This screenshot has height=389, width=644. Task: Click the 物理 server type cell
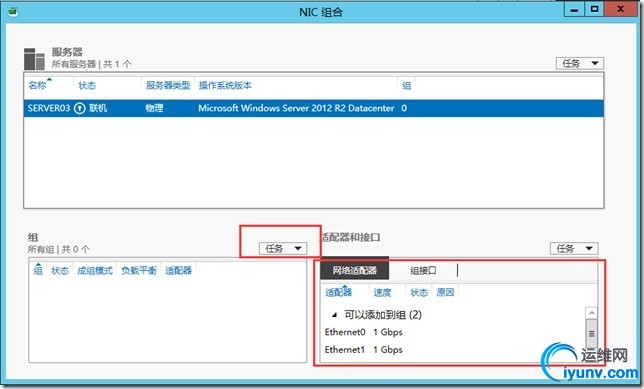pyautogui.click(x=154, y=108)
